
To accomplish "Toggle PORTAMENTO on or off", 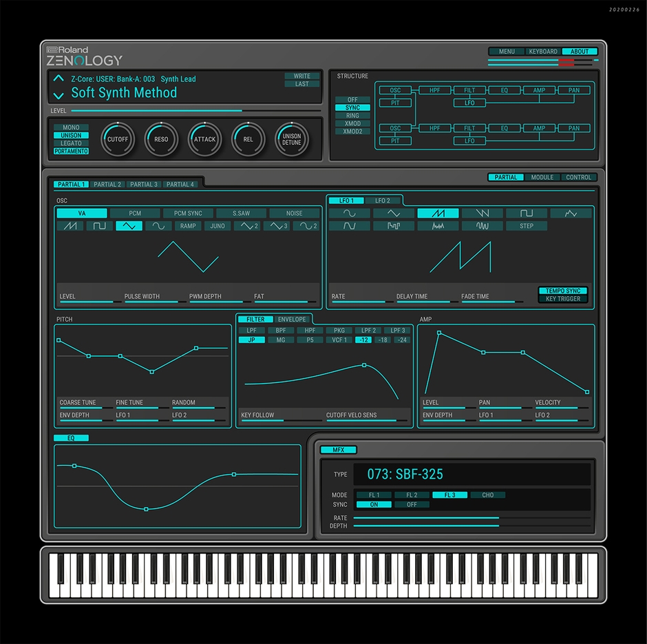I will pos(71,151).
